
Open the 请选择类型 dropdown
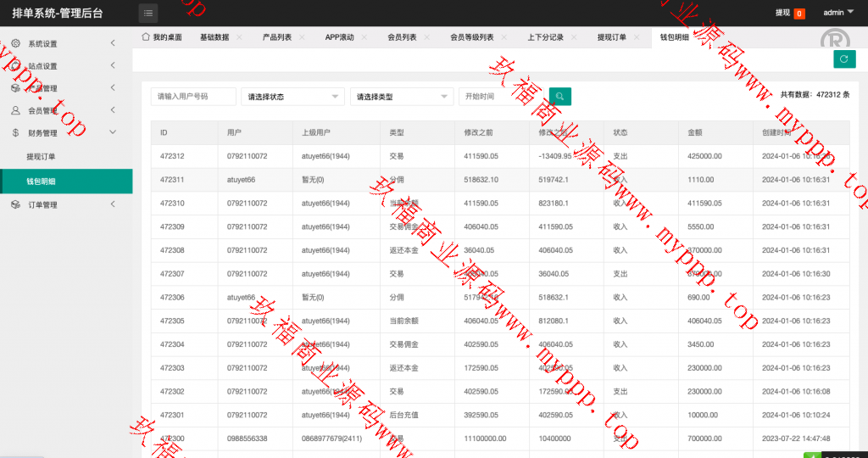click(401, 97)
